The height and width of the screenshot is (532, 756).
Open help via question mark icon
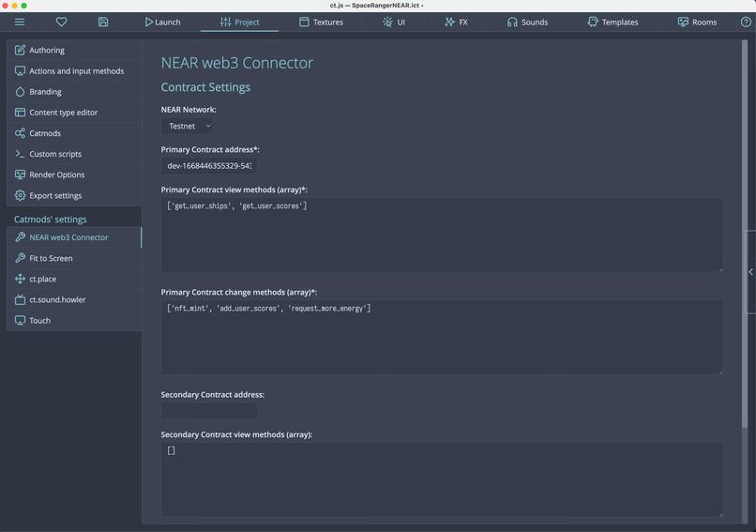(x=746, y=22)
